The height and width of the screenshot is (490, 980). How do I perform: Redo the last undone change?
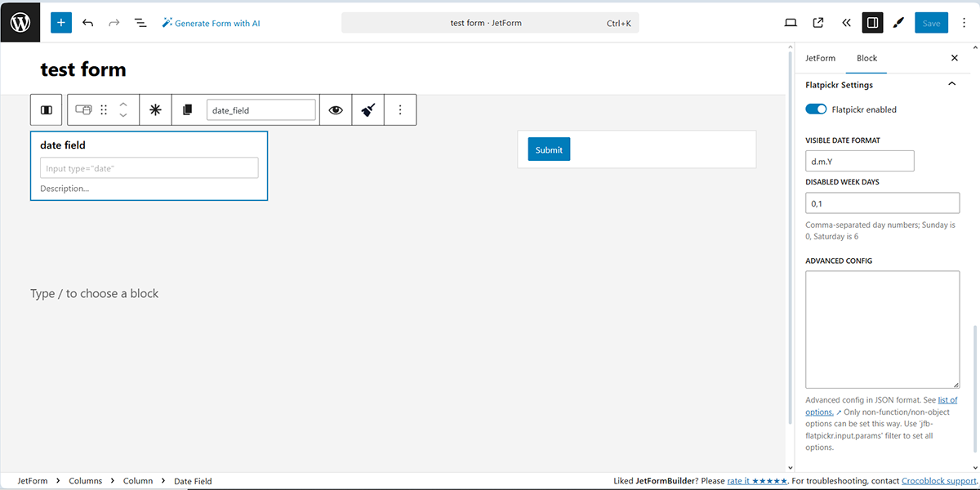pos(114,23)
